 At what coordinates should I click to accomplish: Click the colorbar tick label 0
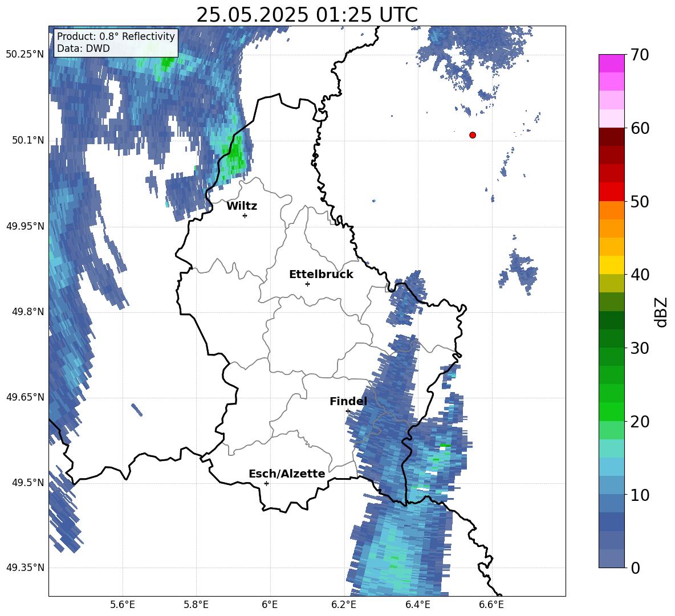tap(636, 568)
